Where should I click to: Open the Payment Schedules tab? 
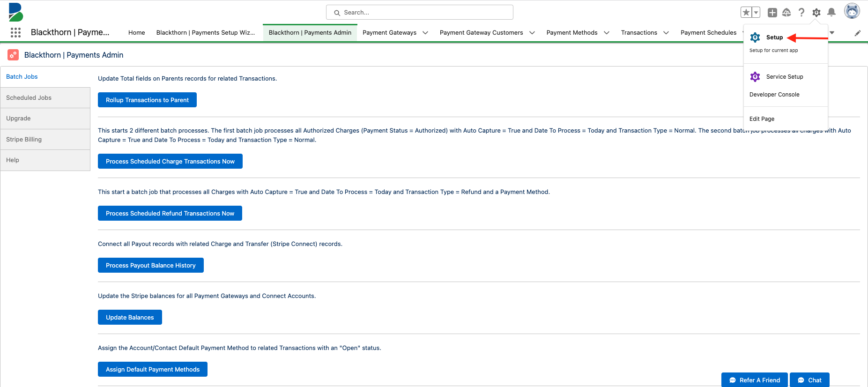(x=708, y=33)
